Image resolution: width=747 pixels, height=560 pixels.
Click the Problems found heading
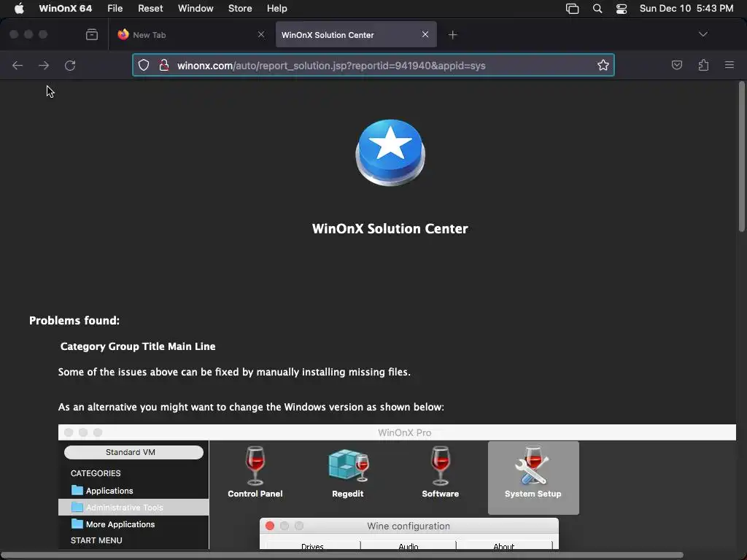pyautogui.click(x=74, y=321)
